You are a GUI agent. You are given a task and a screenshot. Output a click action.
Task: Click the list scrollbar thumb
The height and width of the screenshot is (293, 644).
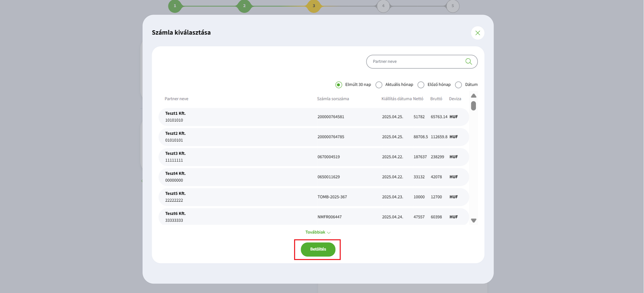(x=473, y=106)
